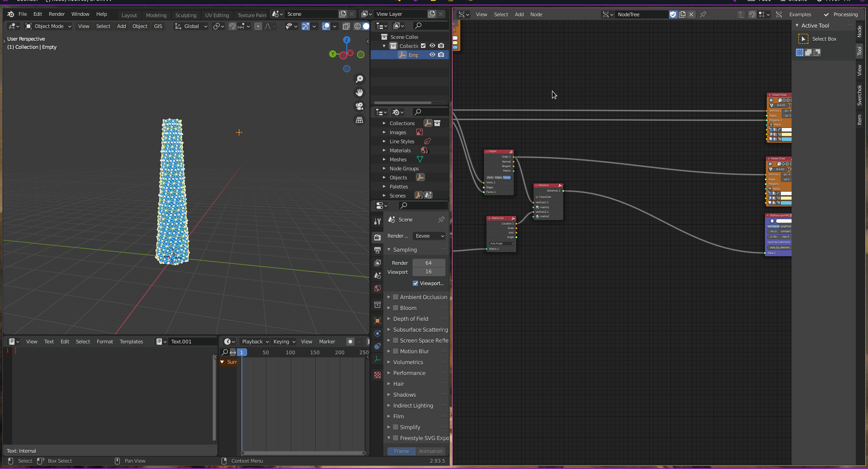Uncheck Viewport denoising checkbox
This screenshot has width=868, height=469.
(415, 283)
